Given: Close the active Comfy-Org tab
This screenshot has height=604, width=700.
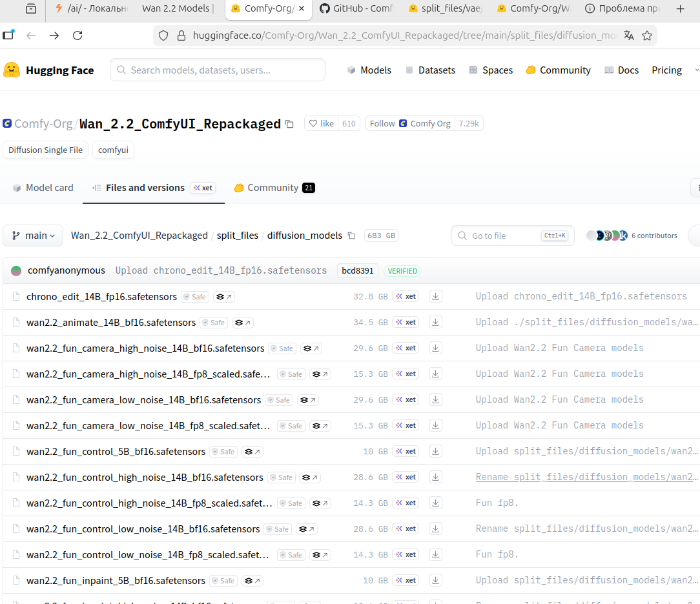Looking at the screenshot, I should [x=302, y=8].
